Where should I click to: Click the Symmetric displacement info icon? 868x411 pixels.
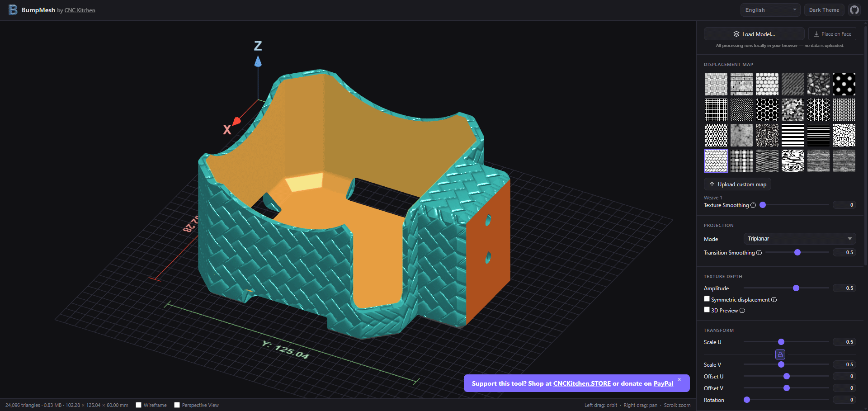click(x=774, y=300)
